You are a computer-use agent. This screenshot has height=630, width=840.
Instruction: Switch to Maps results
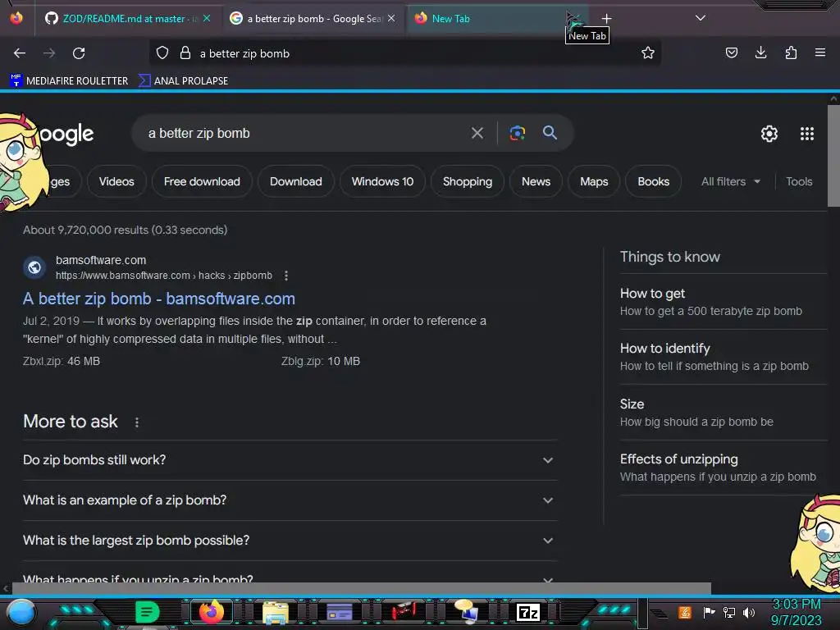(x=594, y=181)
